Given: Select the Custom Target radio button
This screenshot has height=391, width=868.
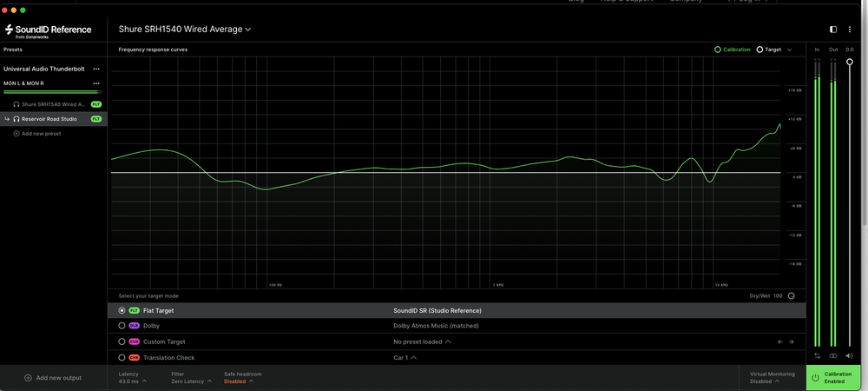Looking at the screenshot, I should [122, 341].
